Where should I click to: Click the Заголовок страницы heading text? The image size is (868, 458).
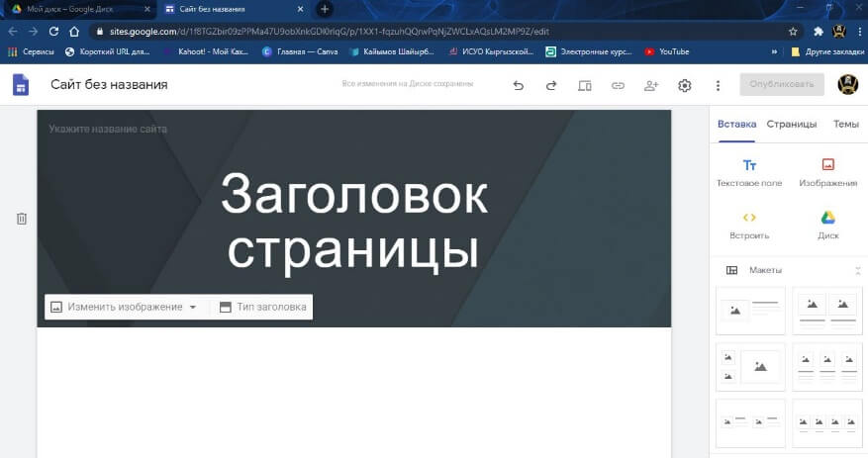click(x=353, y=222)
